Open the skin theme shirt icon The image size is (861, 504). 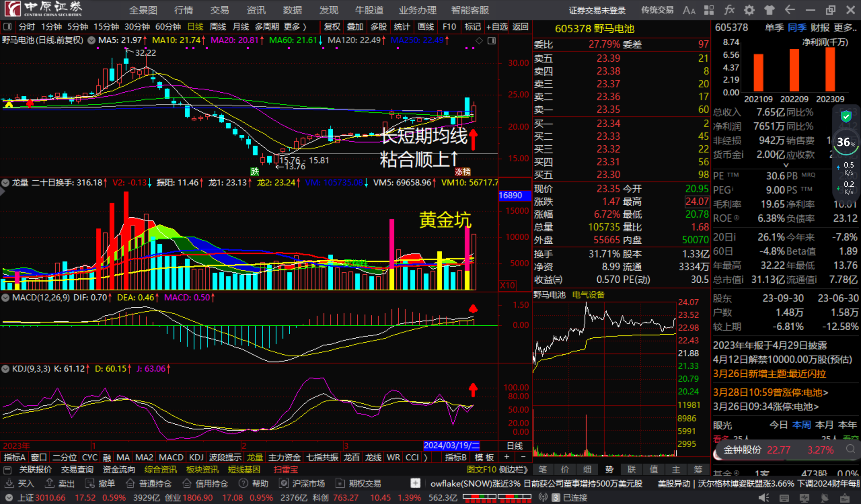click(770, 10)
